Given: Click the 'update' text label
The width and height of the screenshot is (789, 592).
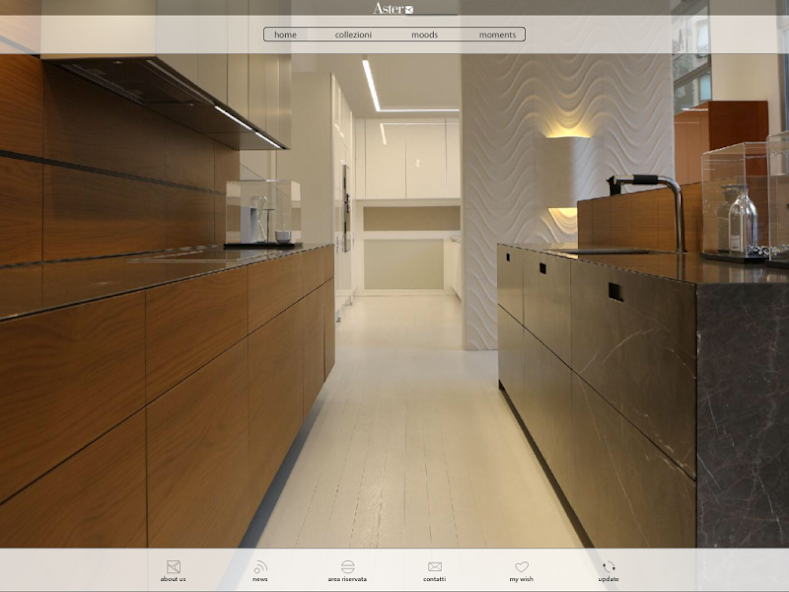Looking at the screenshot, I should pos(608,580).
